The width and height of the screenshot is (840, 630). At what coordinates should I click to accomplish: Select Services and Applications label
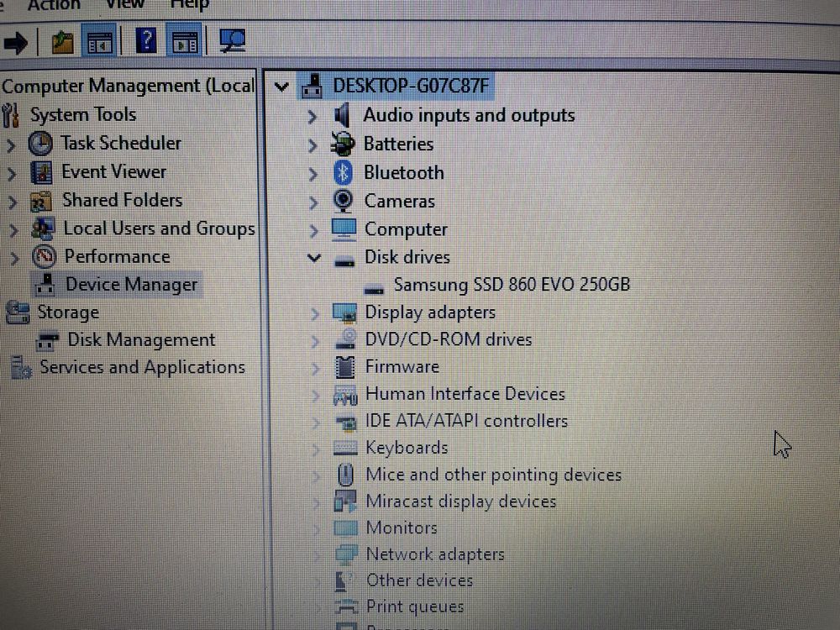pos(143,368)
